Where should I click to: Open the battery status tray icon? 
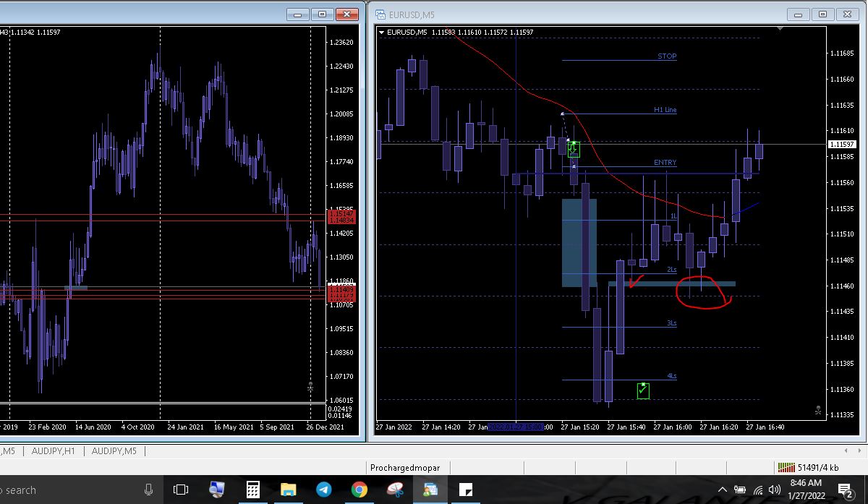(x=740, y=490)
